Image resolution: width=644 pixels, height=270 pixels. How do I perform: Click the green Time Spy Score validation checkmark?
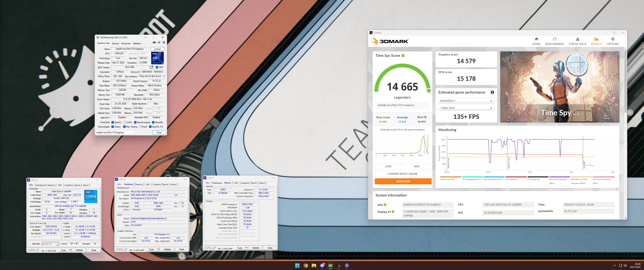tap(403, 56)
